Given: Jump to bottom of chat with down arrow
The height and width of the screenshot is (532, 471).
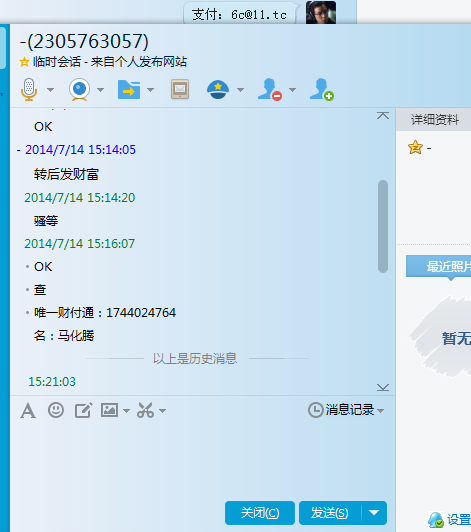Looking at the screenshot, I should pyautogui.click(x=383, y=387).
